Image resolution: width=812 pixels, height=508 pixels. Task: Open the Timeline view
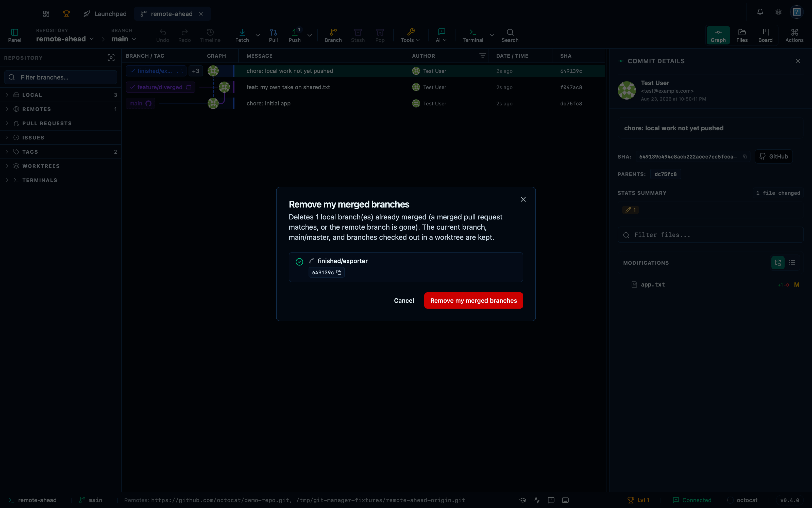(x=210, y=35)
